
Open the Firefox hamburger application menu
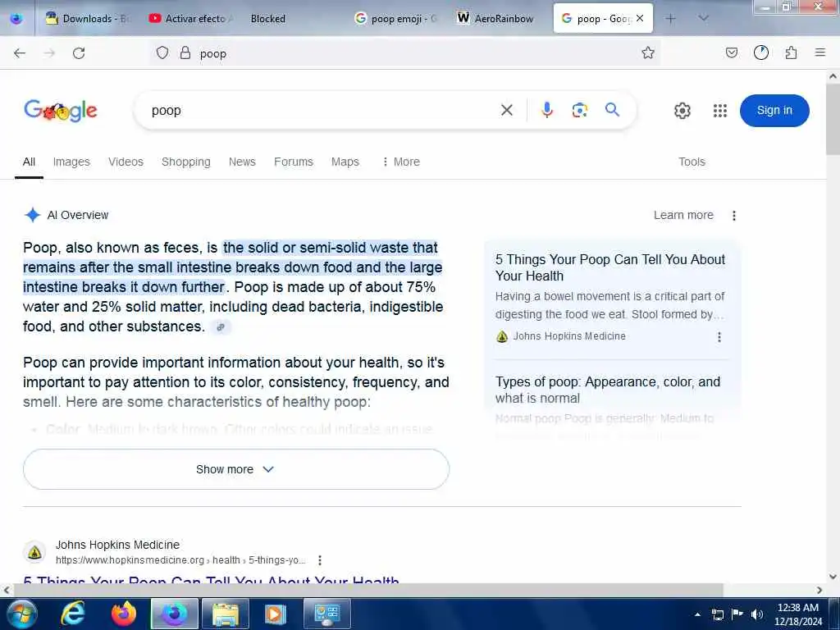(x=820, y=52)
